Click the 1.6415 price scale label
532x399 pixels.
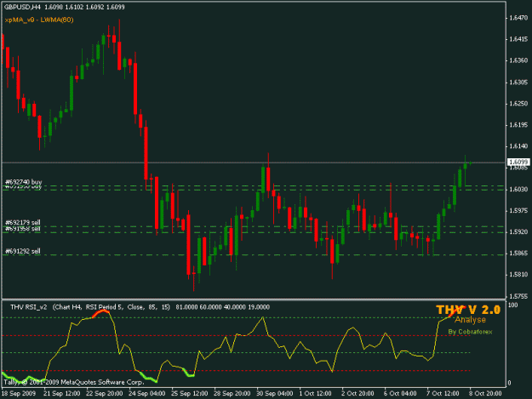coord(518,39)
